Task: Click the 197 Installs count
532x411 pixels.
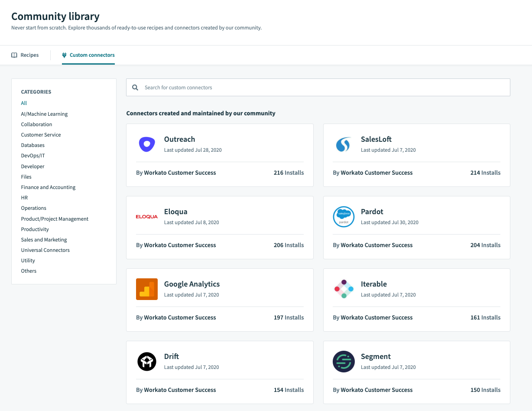Action: (289, 317)
